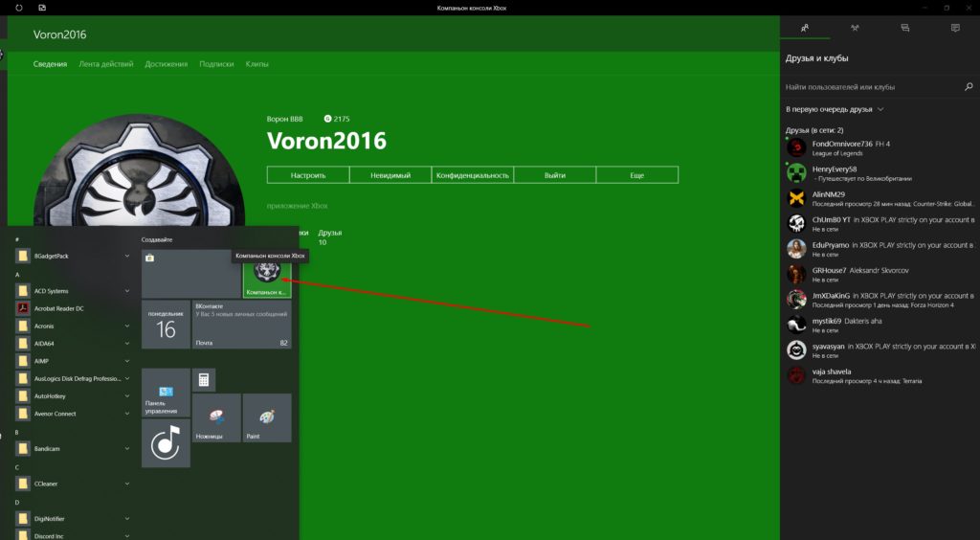The width and height of the screenshot is (980, 540).
Task: Switch to the Достижения tab
Action: pyautogui.click(x=167, y=64)
